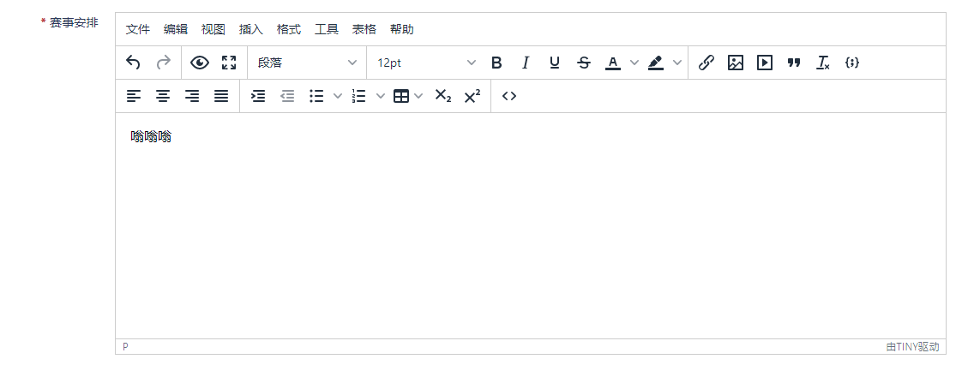Viewport: 980px width, 371px height.
Task: Open the 插入 menu
Action: coord(251,29)
